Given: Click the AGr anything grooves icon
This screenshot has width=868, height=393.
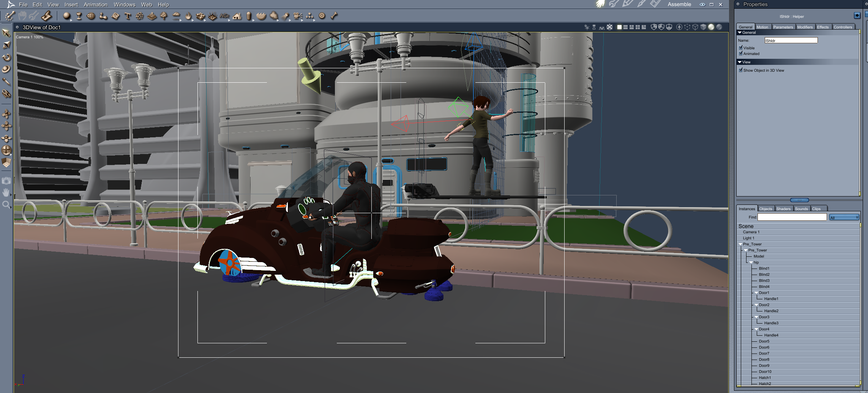Looking at the screenshot, I should [224, 16].
